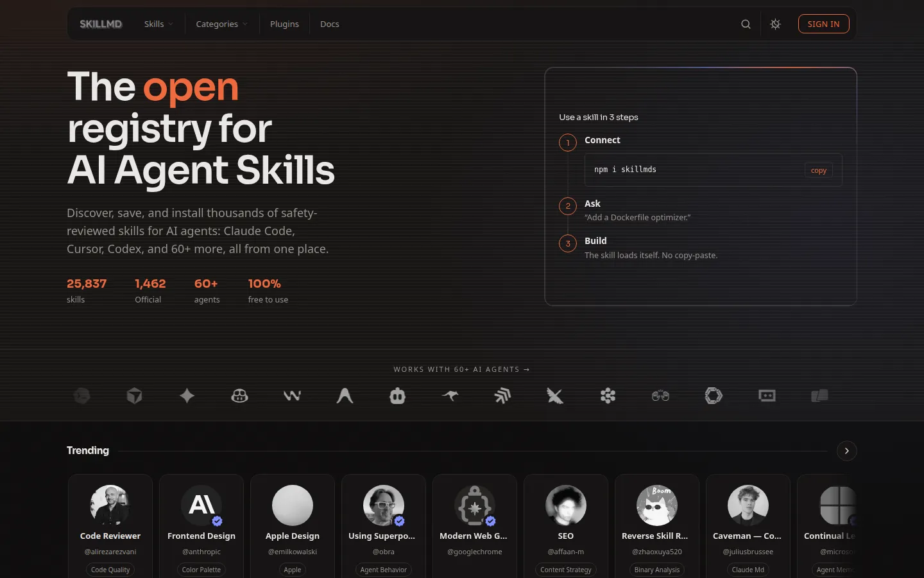Click the SKILLMD logo
This screenshot has height=578, width=924.
click(x=101, y=24)
